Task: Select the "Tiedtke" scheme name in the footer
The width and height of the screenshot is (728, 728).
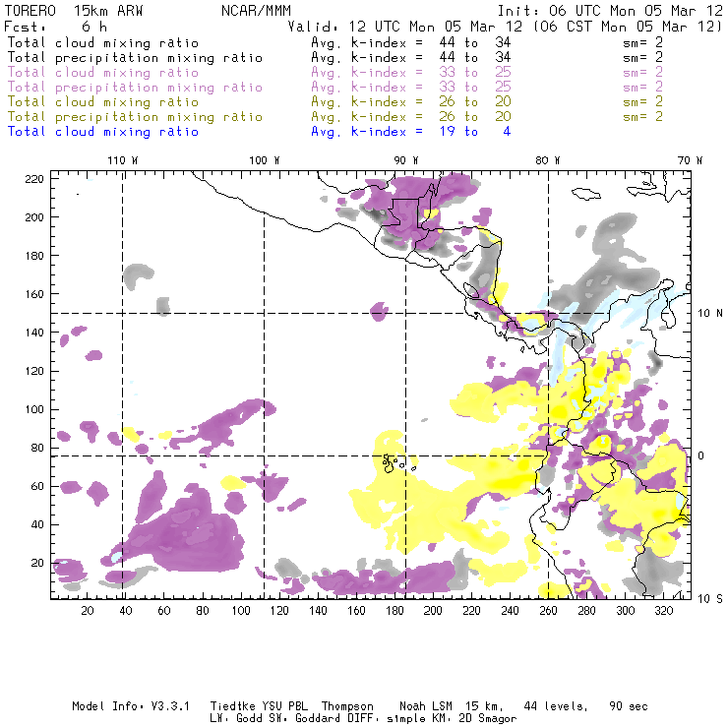Action: [x=233, y=706]
